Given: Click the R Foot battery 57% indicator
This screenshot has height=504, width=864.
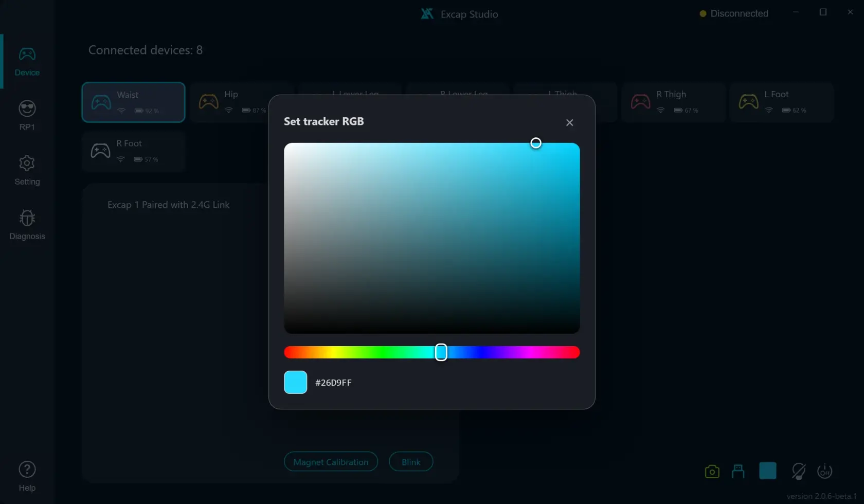Looking at the screenshot, I should (x=146, y=159).
